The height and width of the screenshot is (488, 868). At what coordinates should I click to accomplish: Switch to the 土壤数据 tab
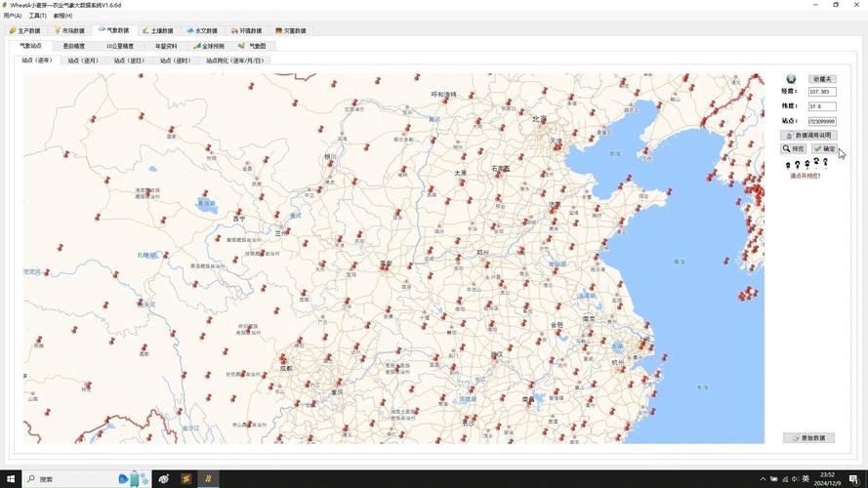(158, 30)
